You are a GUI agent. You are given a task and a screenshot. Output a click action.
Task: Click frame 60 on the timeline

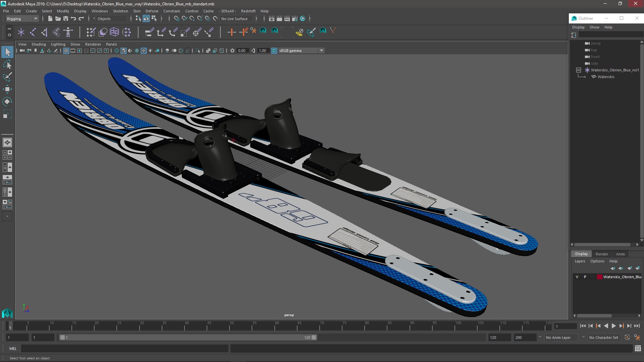click(277, 326)
